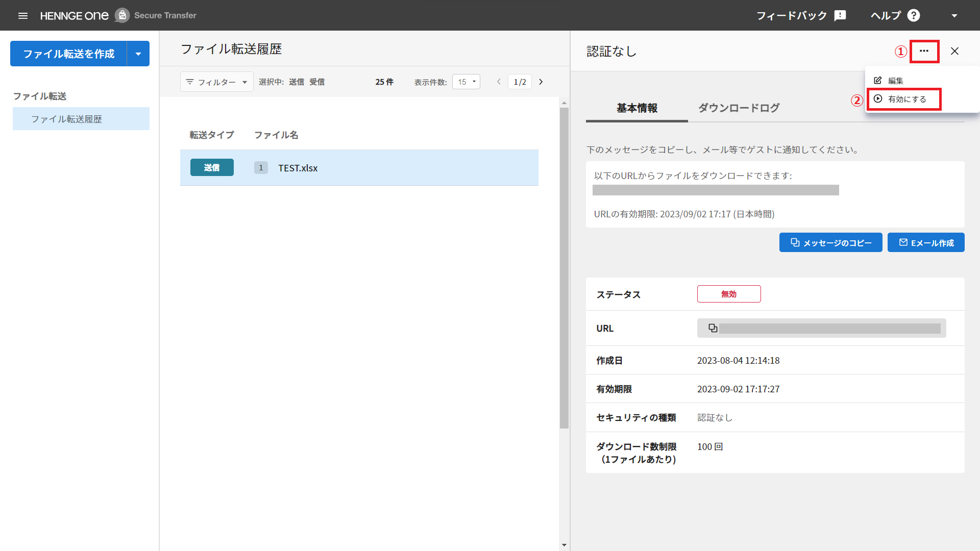This screenshot has width=980, height=551.
Task: Select the TEST.xlsx file row
Action: (x=359, y=167)
